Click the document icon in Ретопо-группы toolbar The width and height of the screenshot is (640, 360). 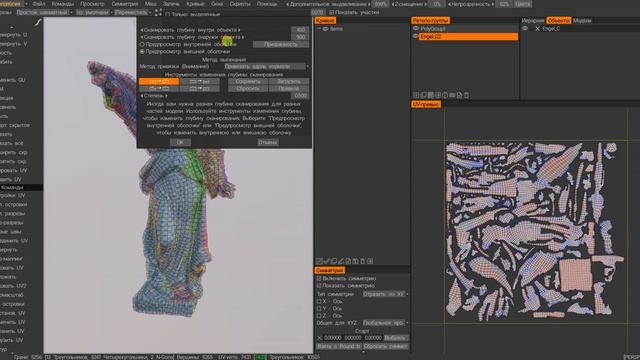point(459,95)
